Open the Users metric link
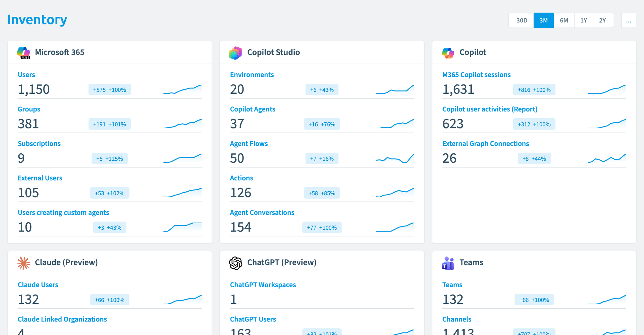The height and width of the screenshot is (335, 644). [26, 75]
